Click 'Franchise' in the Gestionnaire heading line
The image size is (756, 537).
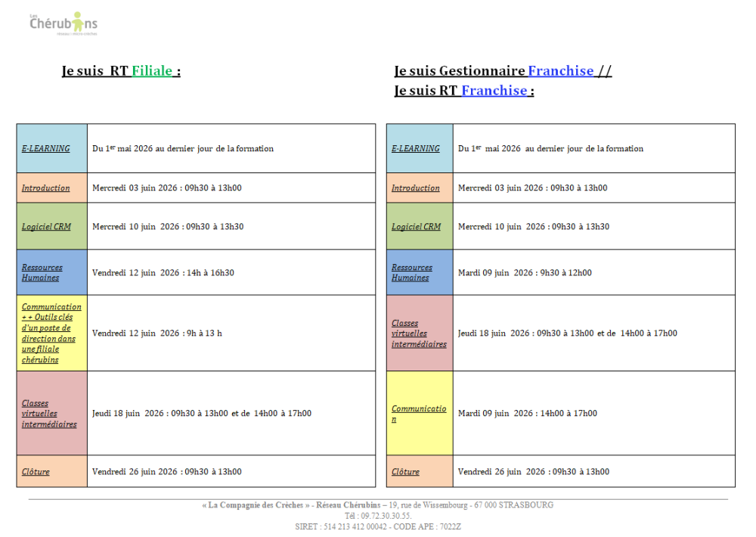coord(560,71)
